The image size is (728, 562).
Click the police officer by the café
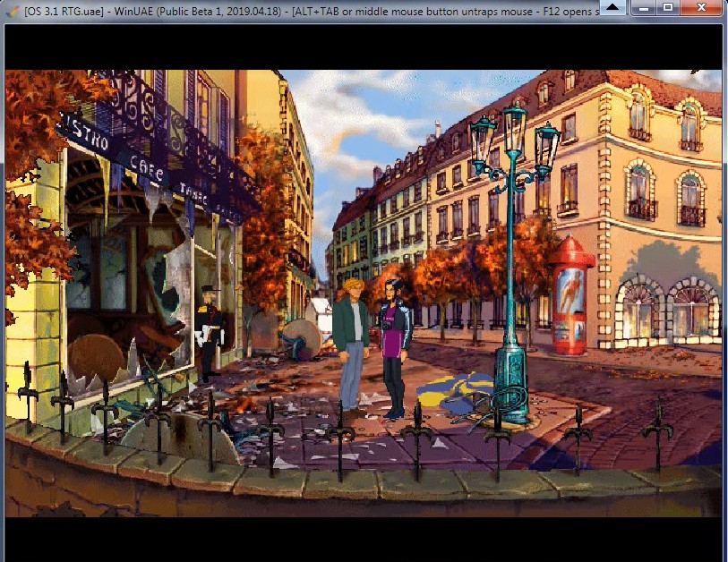point(210,331)
